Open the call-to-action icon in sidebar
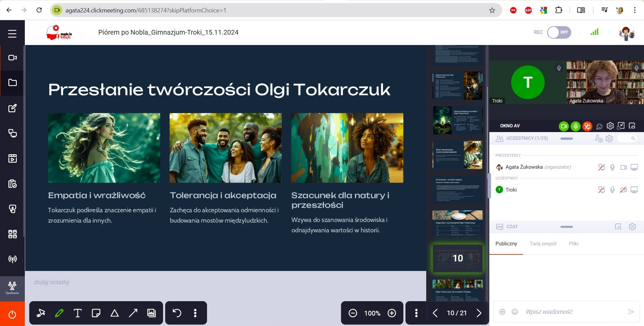This screenshot has height=326, width=644. tap(12, 209)
